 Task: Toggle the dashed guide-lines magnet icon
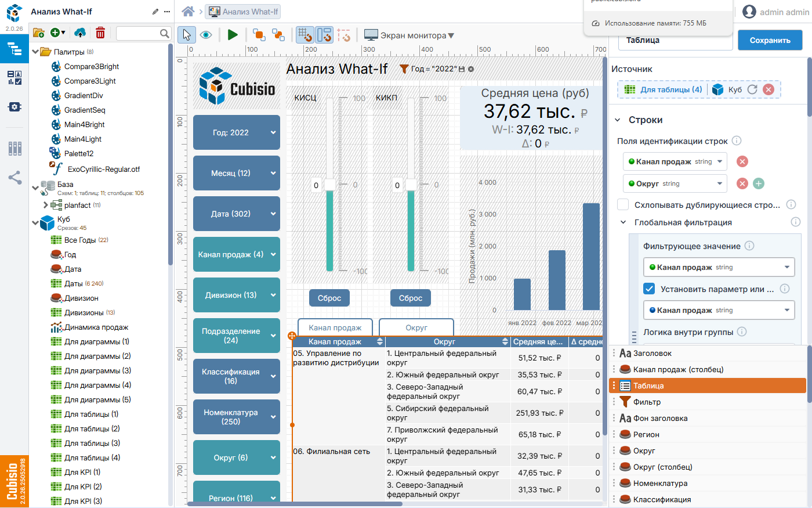point(344,35)
